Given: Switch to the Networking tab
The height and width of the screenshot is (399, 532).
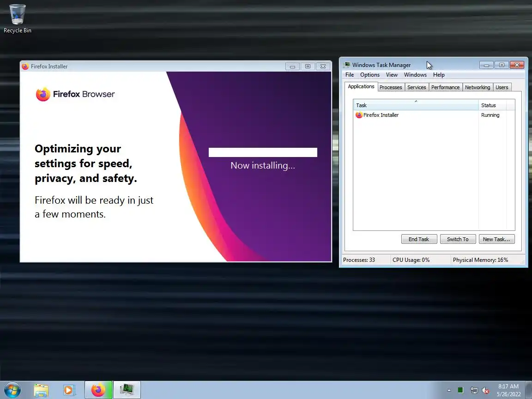Looking at the screenshot, I should [x=478, y=87].
